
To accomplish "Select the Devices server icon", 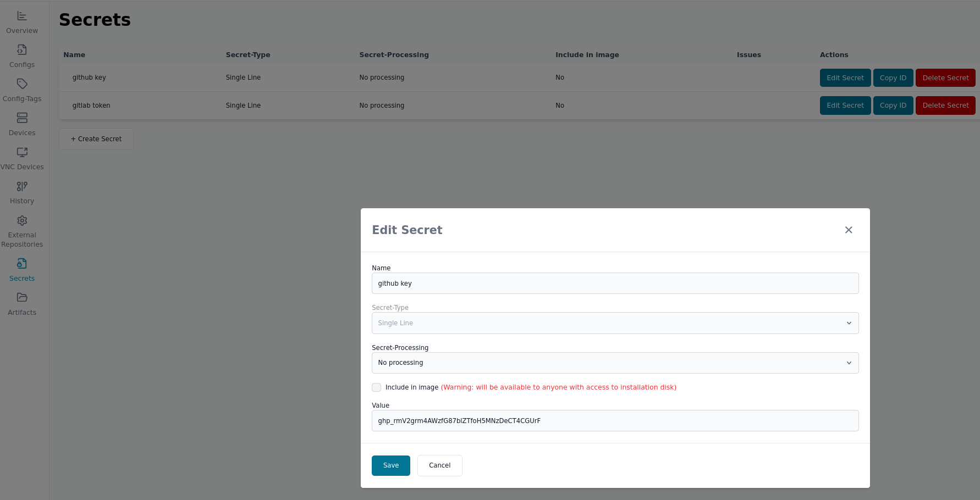I will (22, 118).
